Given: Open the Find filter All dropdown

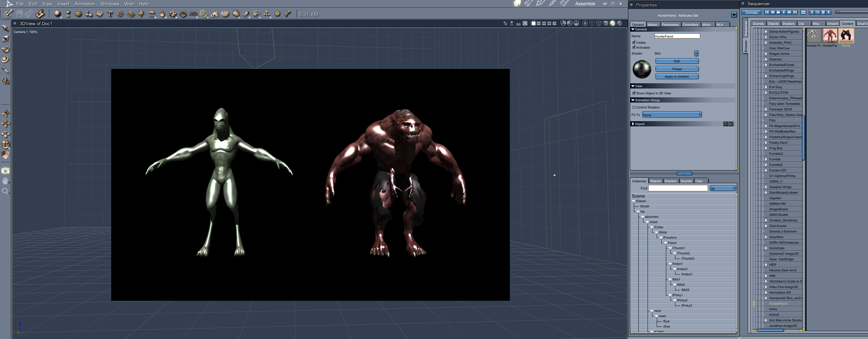Looking at the screenshot, I should click(723, 188).
